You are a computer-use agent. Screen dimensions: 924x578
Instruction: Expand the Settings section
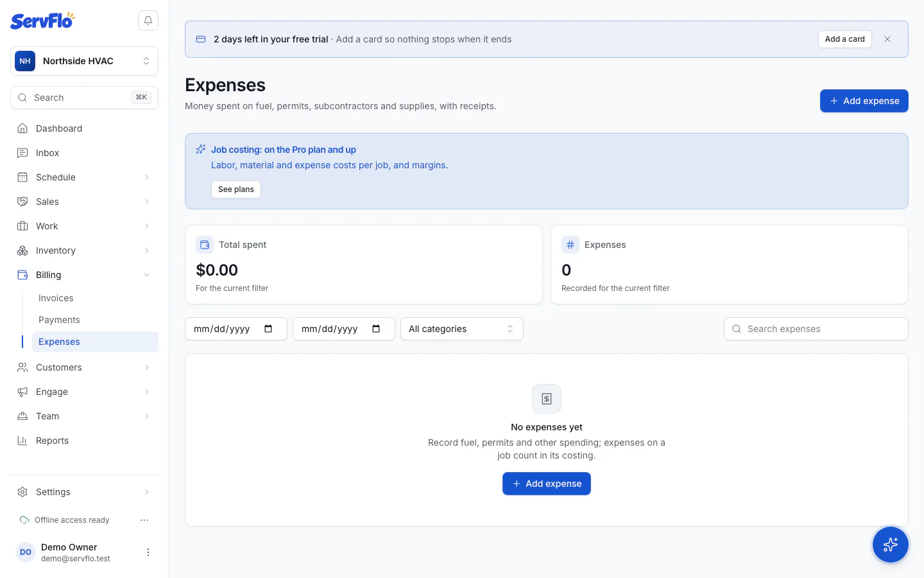84,492
